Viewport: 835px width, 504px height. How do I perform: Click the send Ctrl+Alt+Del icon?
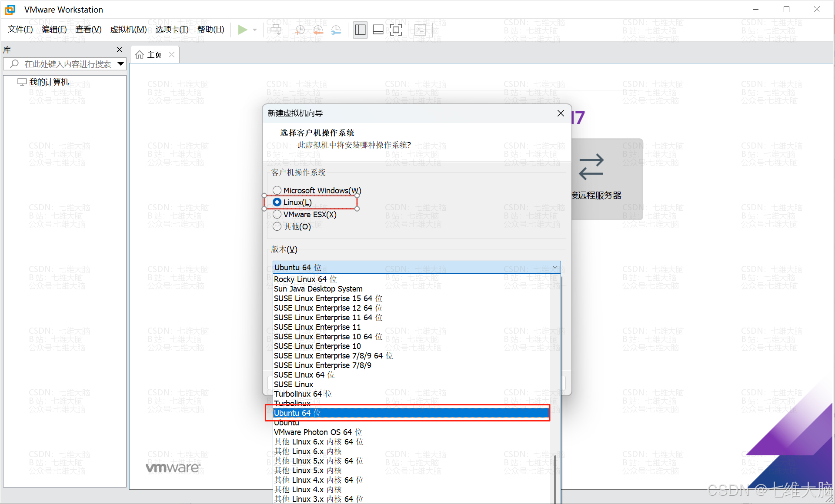276,30
